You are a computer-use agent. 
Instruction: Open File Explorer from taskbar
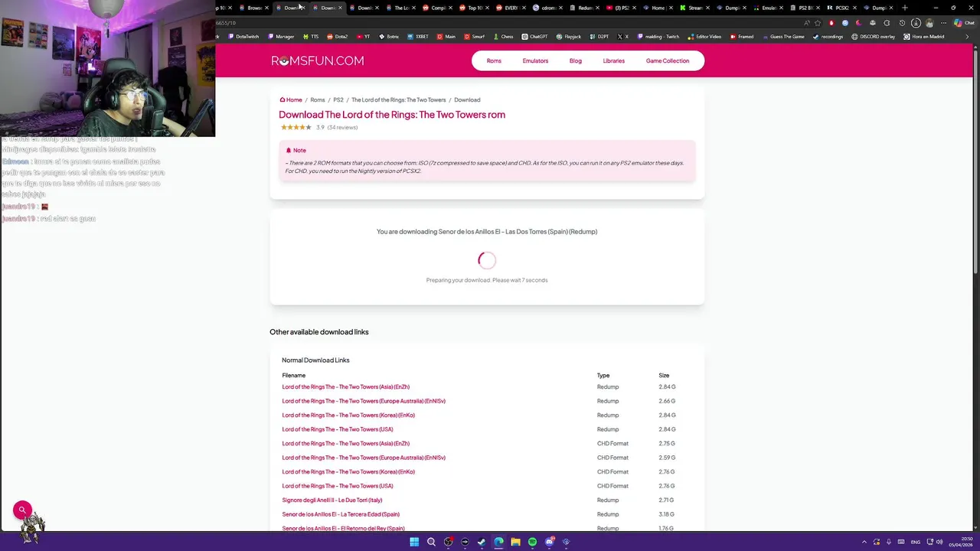tap(515, 542)
